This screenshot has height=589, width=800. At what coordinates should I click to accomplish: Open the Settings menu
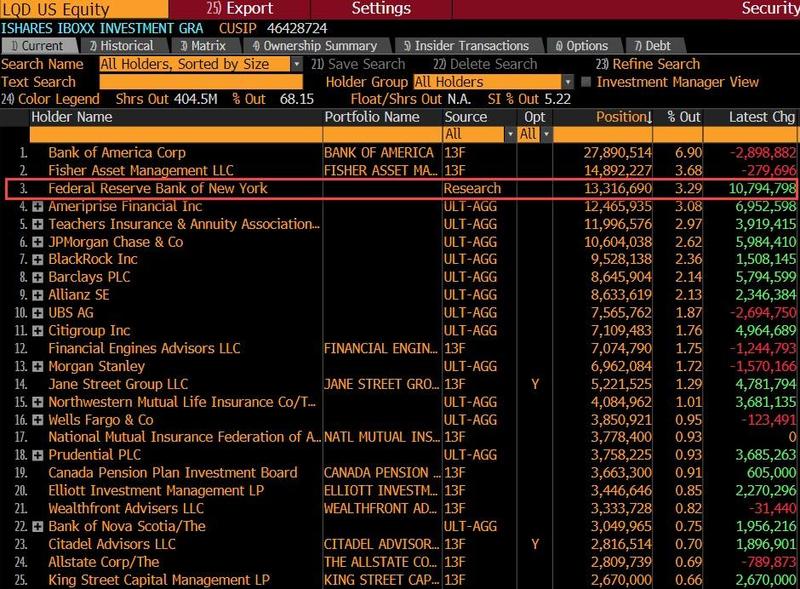381,9
